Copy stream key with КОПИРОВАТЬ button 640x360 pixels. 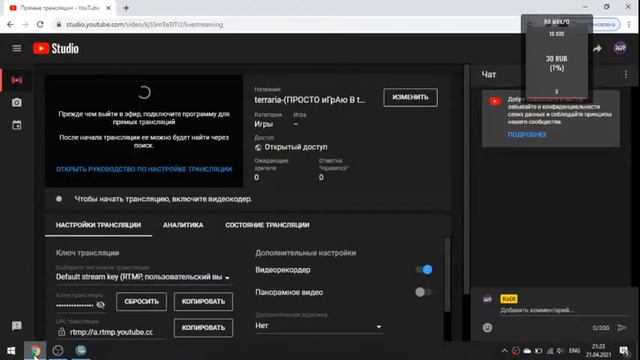(203, 302)
